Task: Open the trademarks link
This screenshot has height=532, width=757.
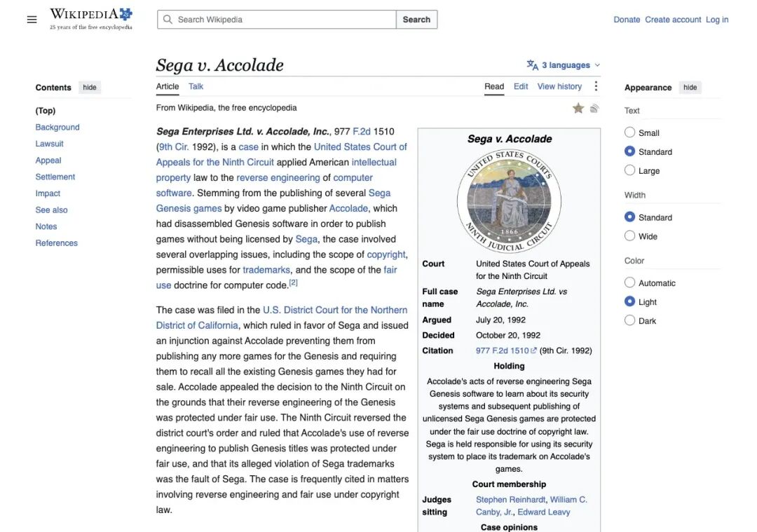Action: 266,270
